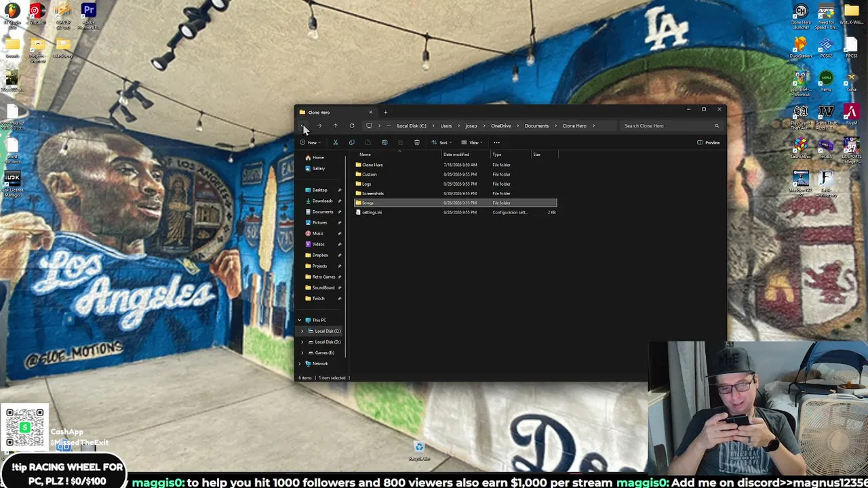Viewport: 868px width, 488px height.
Task: Click the PC icon in address bar
Action: coord(369,125)
